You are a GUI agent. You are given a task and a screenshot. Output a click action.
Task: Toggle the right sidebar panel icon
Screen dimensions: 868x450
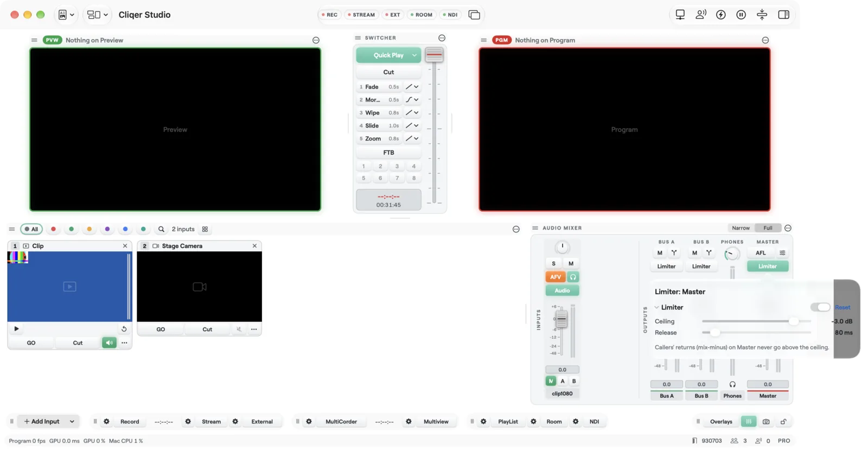(x=783, y=15)
